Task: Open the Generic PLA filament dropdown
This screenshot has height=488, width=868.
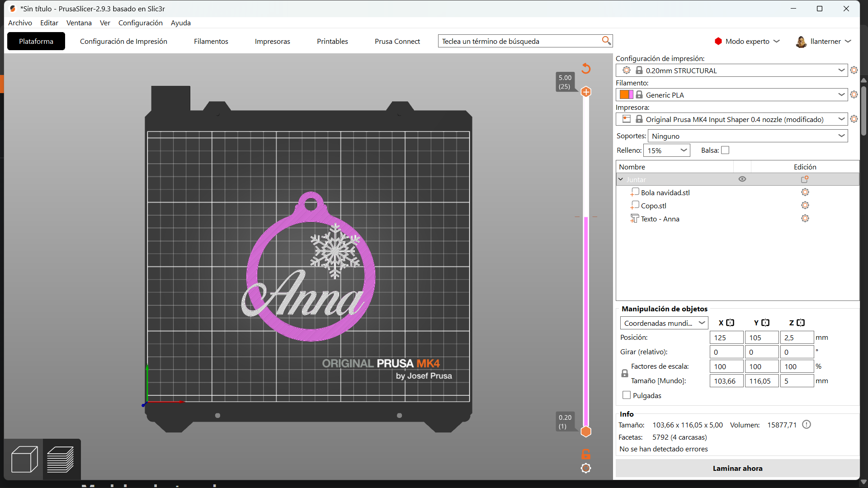Action: coord(731,94)
